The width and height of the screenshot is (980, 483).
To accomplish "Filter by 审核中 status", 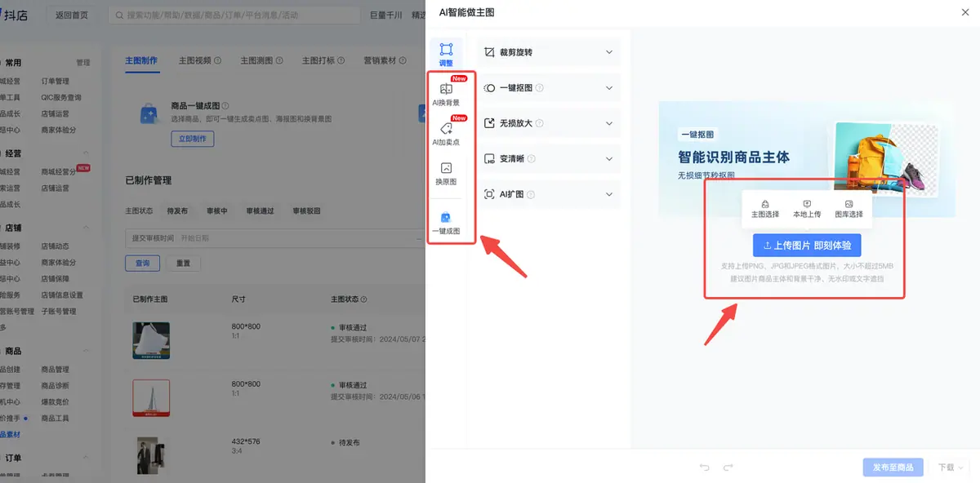I will pos(216,211).
